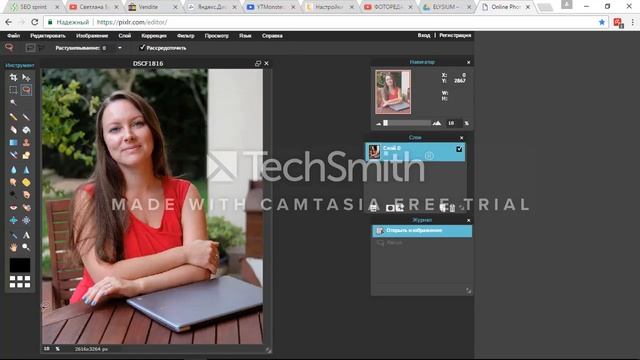This screenshot has width=640, height=360.
Task: Click the Регистрация sign-up link
Action: click(x=455, y=35)
